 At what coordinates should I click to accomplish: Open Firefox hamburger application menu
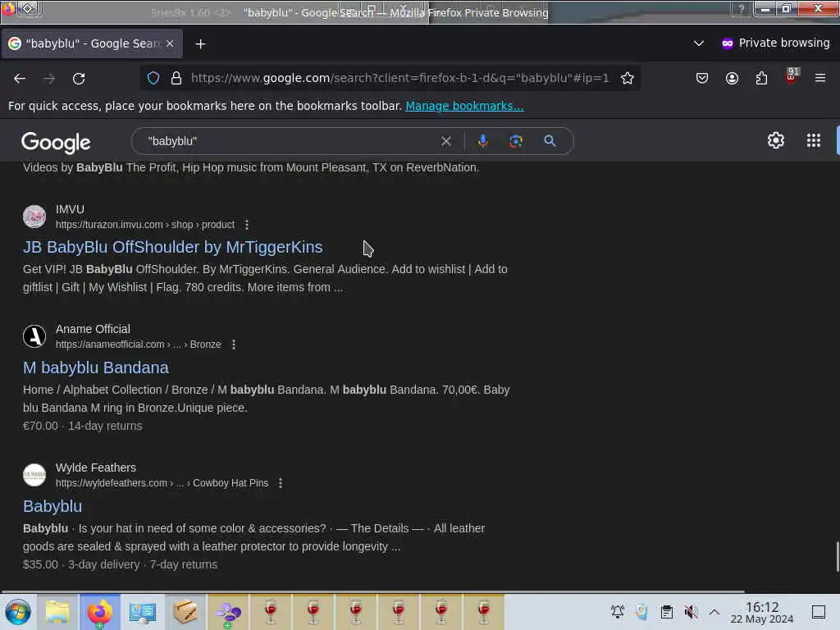pyautogui.click(x=820, y=78)
